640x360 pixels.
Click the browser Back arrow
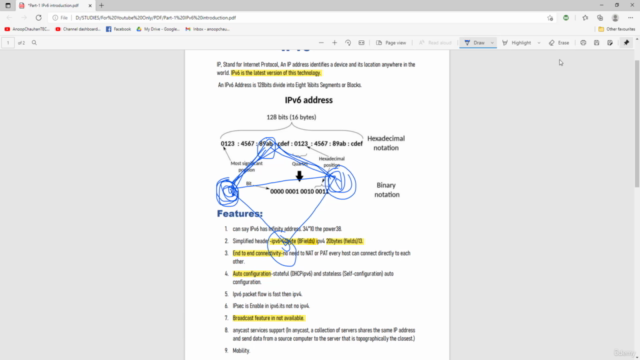[x=9, y=18]
